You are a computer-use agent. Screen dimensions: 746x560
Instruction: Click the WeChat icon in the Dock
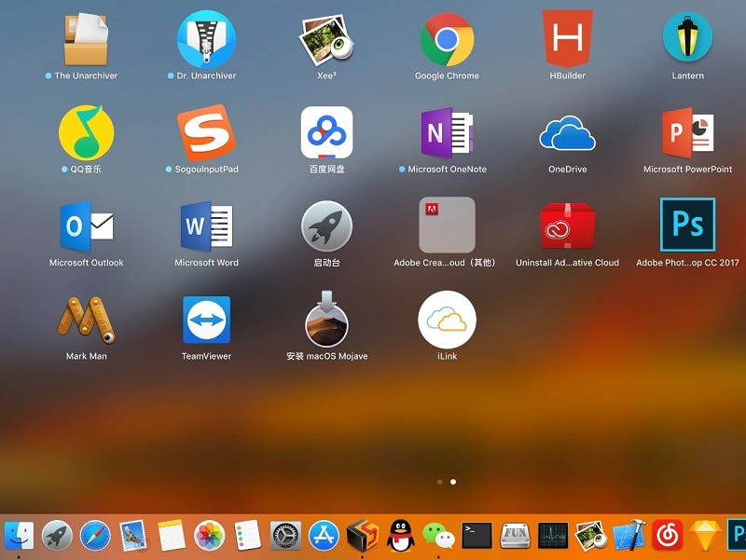coord(438,535)
